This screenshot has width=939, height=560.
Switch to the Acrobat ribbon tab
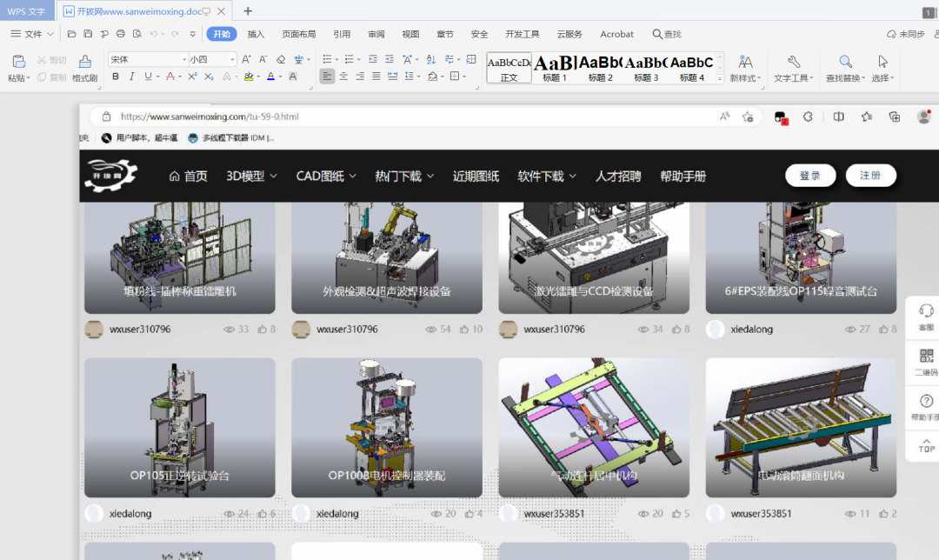pyautogui.click(x=616, y=34)
